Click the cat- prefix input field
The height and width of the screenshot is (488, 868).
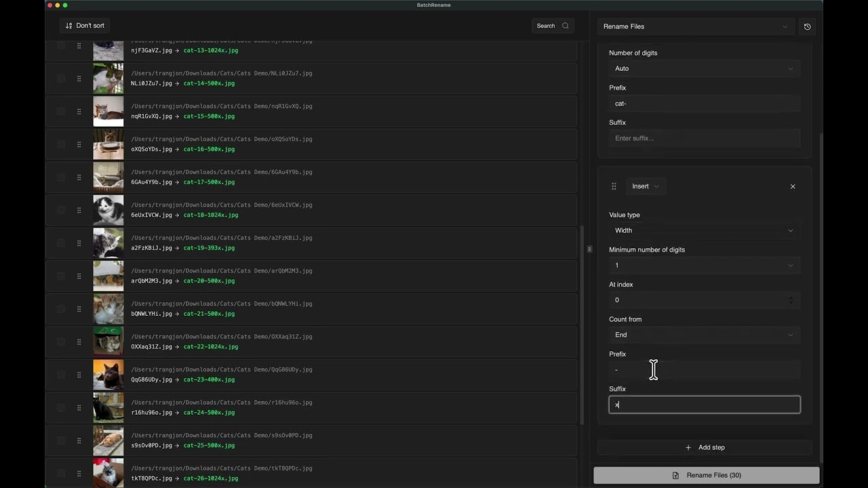click(x=705, y=104)
